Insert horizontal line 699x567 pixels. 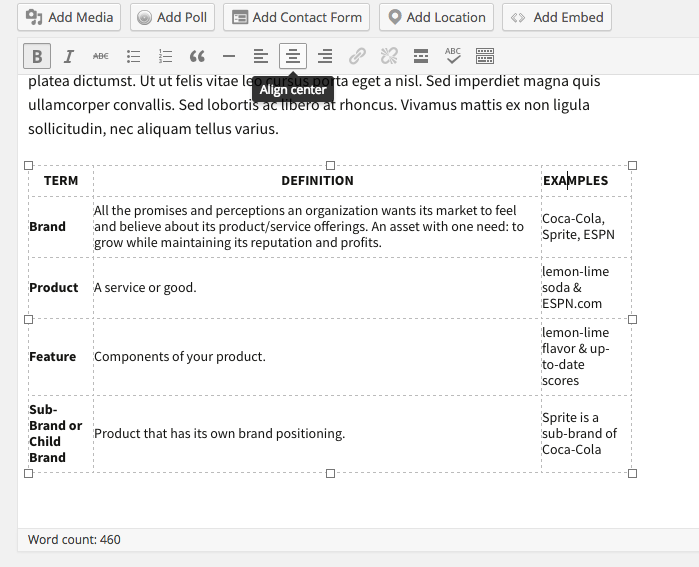point(229,56)
